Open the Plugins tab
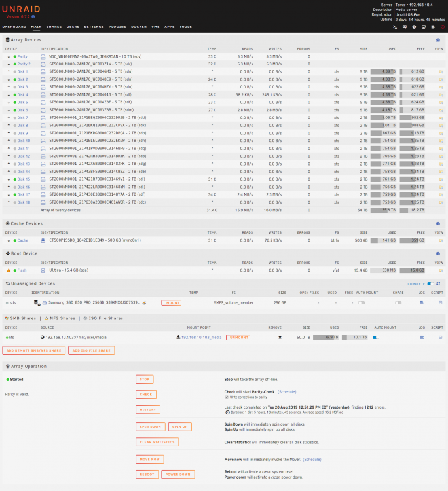This screenshot has width=448, height=491. click(117, 27)
